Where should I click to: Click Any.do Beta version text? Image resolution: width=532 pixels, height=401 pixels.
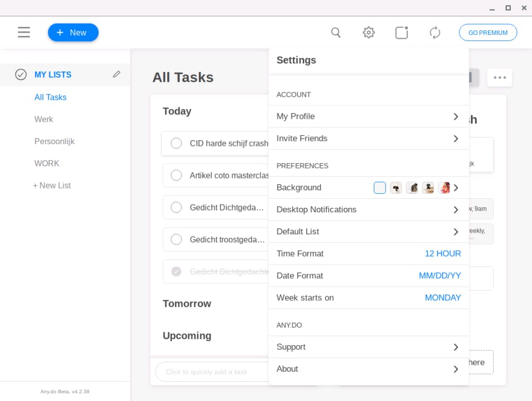[65, 391]
